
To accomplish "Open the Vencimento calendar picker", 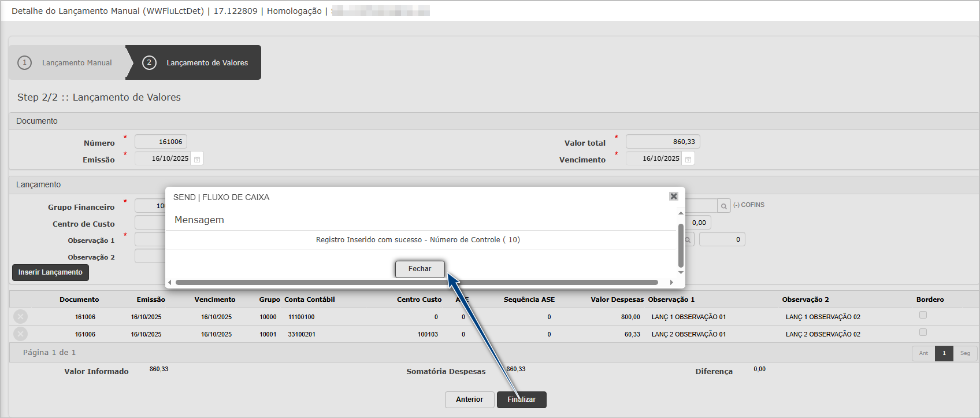I will (x=688, y=159).
